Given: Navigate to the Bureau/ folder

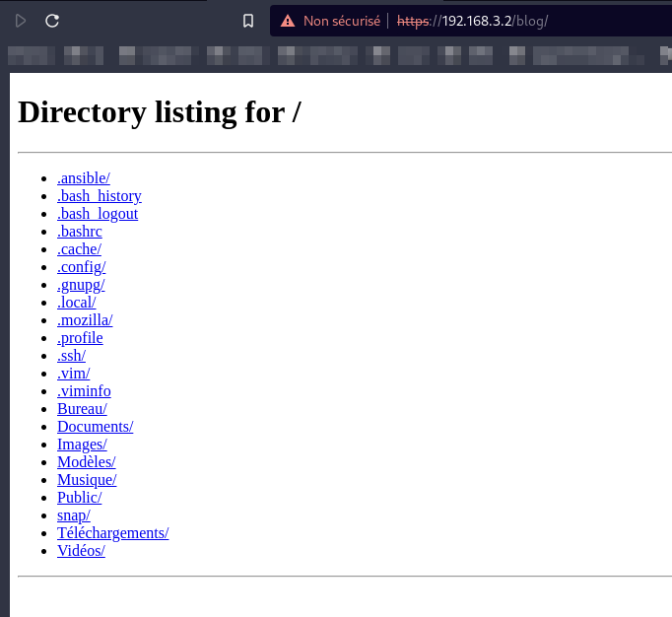Looking at the screenshot, I should point(82,409).
